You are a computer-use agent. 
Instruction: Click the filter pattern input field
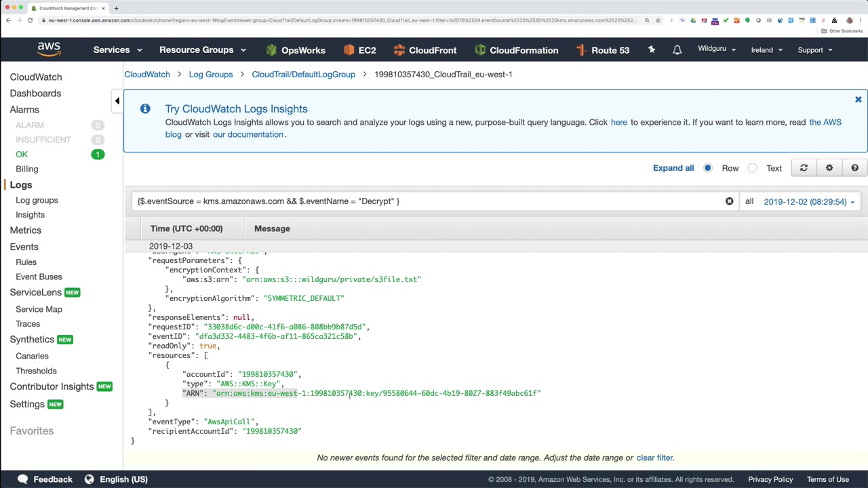point(427,201)
